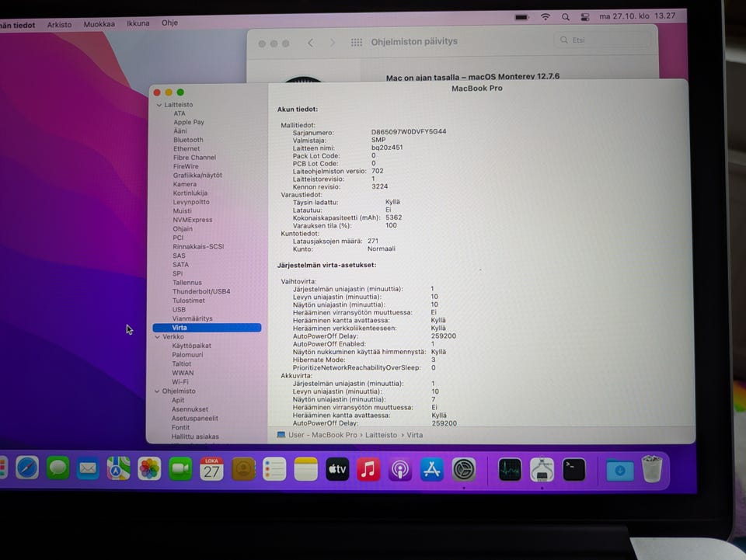746x560 pixels.
Task: Launch Mail from the Dock
Action: click(88, 469)
